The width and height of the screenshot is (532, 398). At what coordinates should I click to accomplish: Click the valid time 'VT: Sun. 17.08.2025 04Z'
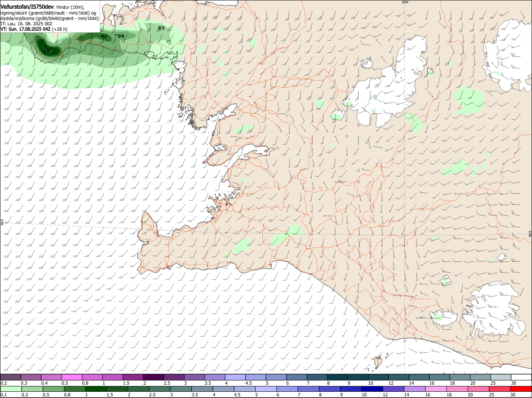pyautogui.click(x=26, y=29)
